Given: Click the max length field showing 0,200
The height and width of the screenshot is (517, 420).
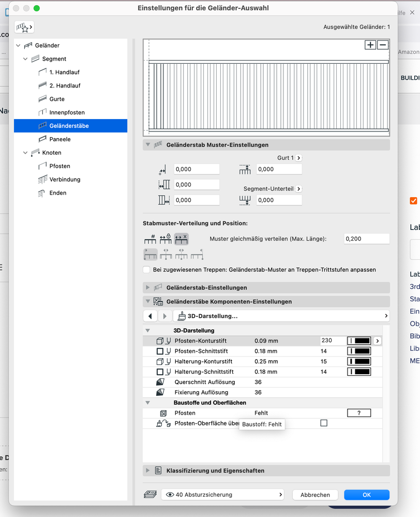Looking at the screenshot, I should coord(367,239).
